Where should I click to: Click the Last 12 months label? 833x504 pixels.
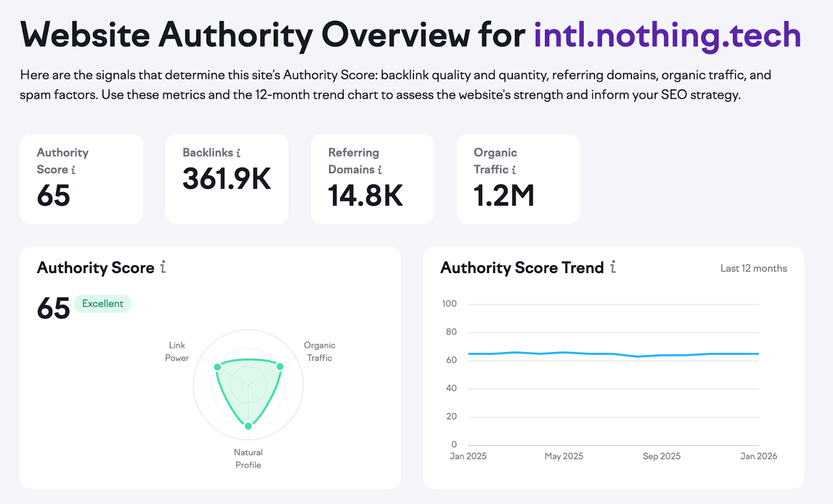[x=753, y=268]
